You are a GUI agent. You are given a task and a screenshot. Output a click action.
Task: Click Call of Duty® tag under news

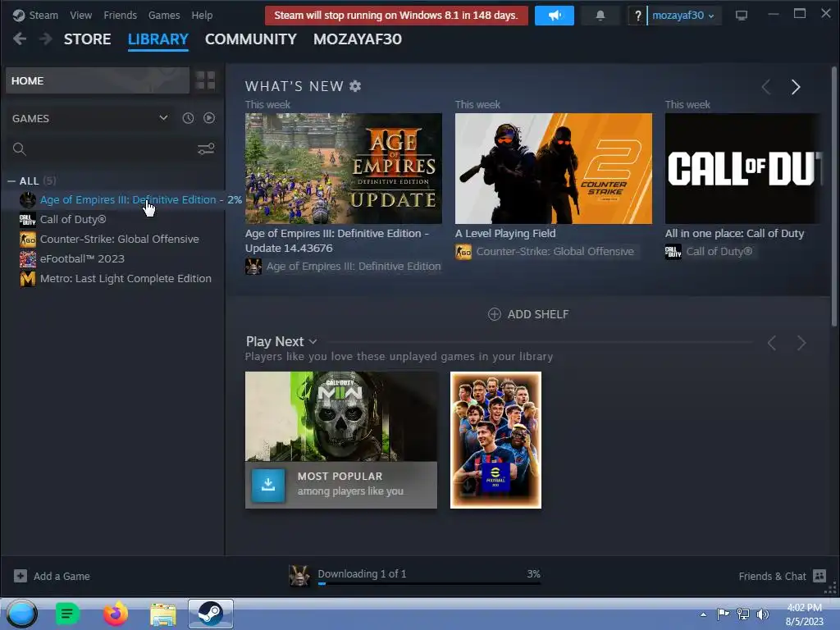pos(710,251)
